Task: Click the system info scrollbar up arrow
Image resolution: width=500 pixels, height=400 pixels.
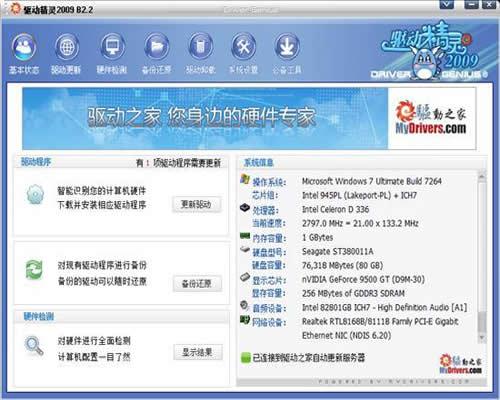Action: [481, 176]
